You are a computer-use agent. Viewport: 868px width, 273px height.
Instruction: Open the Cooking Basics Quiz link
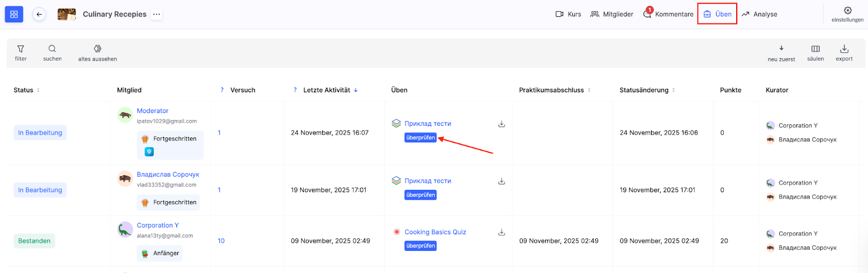435,232
